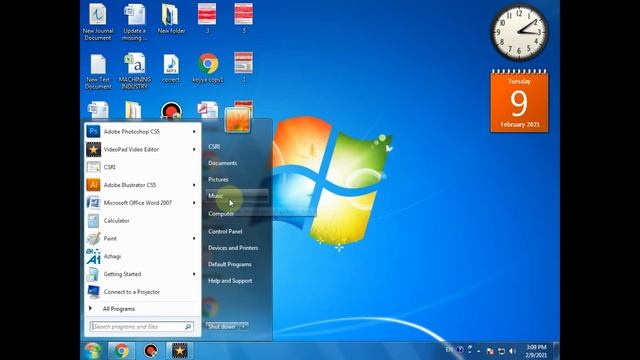Screen dimensions: 640x360
Task: Expand Paint recent files arrow
Action: click(x=194, y=238)
